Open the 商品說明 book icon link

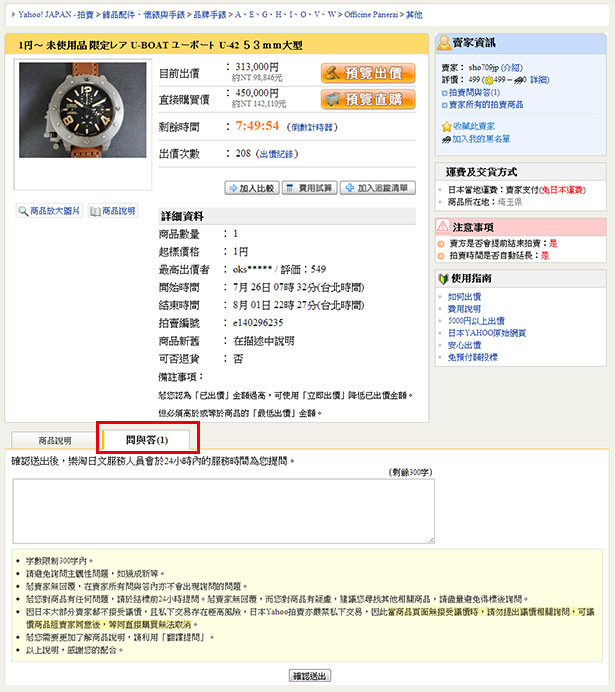[112, 211]
